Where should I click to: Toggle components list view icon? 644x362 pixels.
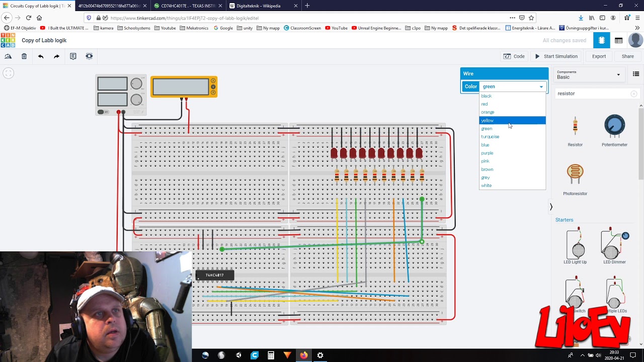click(x=636, y=74)
